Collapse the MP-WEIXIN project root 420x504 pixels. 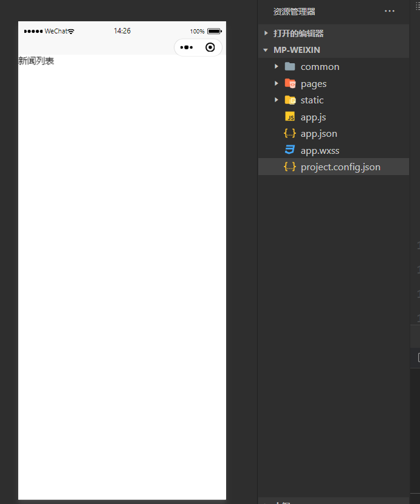pyautogui.click(x=266, y=50)
